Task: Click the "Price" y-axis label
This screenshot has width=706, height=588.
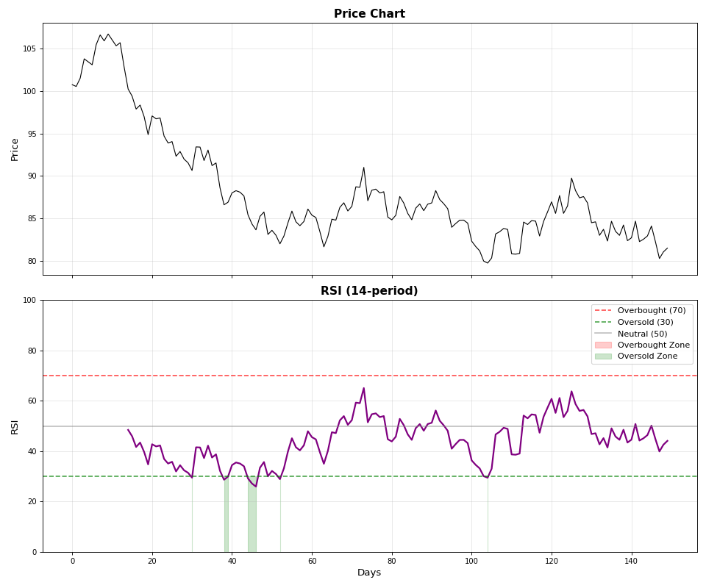Action: (x=15, y=149)
